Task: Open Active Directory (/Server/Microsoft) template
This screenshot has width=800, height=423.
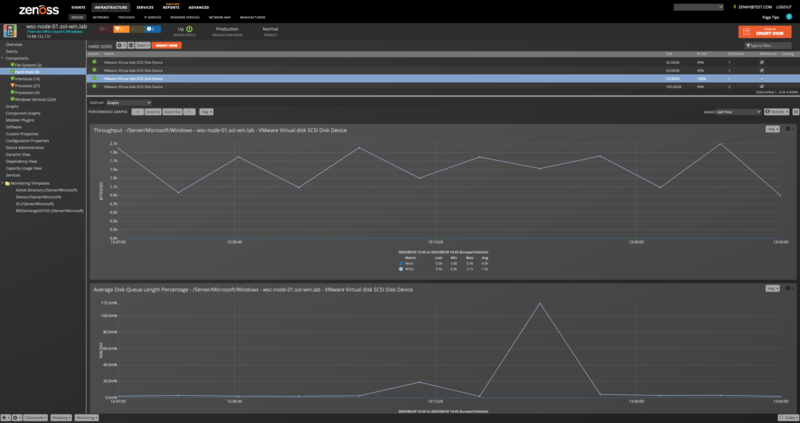Action: 46,190
